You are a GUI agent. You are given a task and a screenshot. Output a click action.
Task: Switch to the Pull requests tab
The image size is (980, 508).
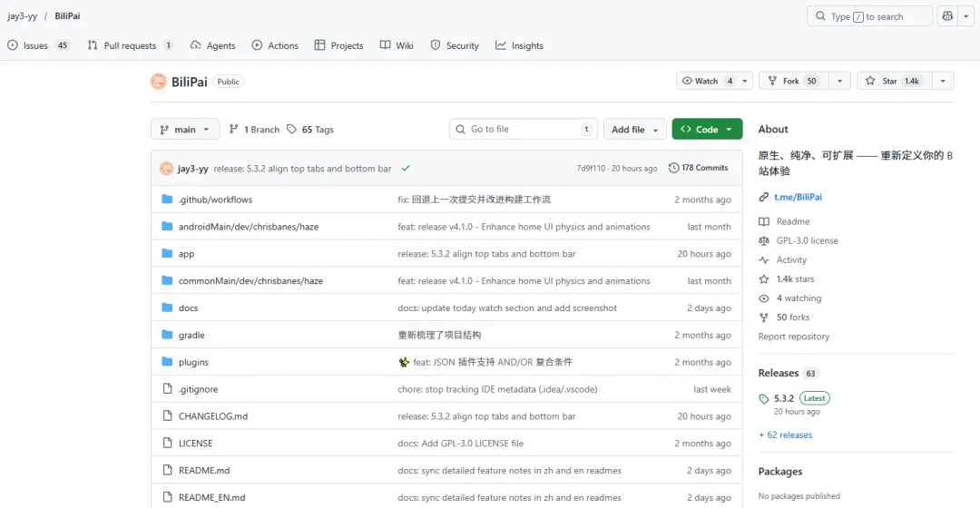tap(130, 45)
